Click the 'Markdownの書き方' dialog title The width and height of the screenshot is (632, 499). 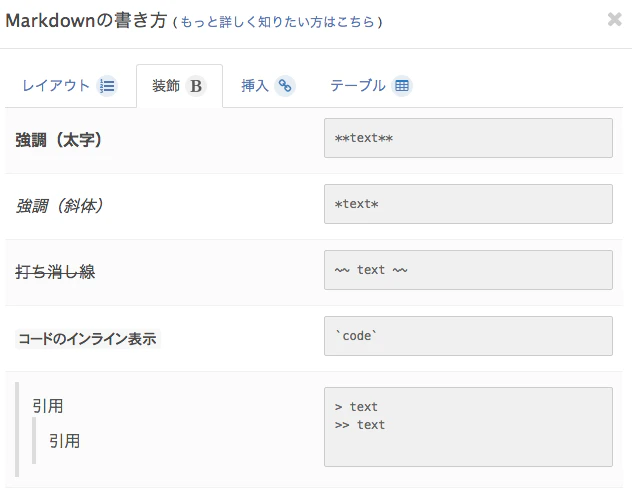(x=86, y=21)
